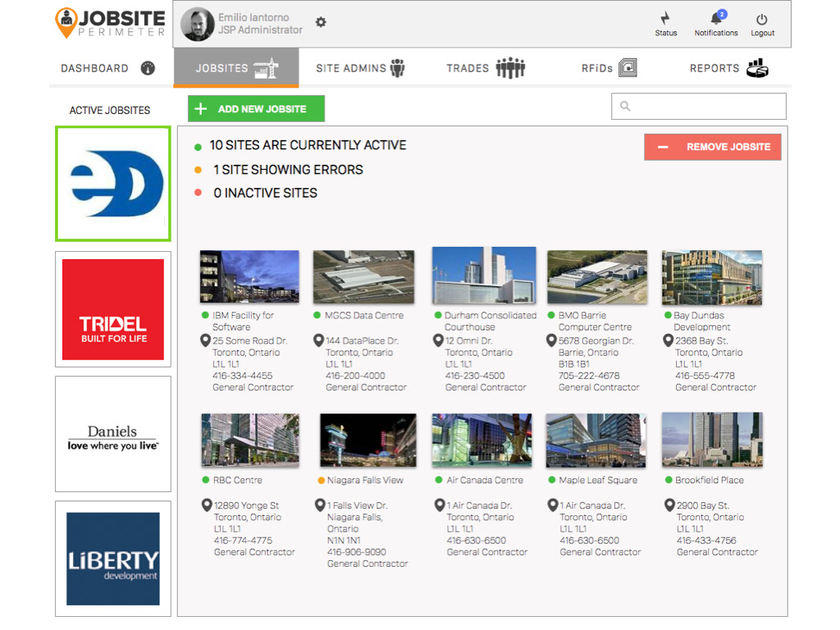Image resolution: width=840 pixels, height=630 pixels.
Task: Click the Jobsite Perimeter logo
Action: click(x=111, y=23)
